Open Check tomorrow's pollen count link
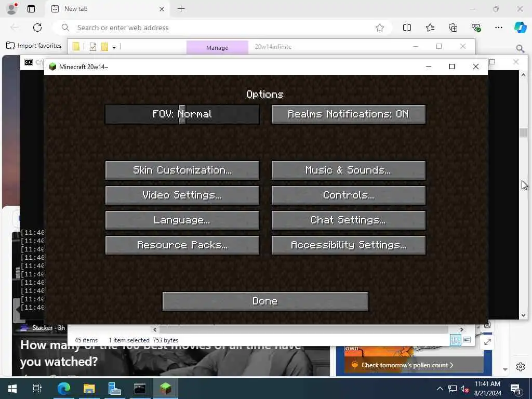 pos(407,365)
